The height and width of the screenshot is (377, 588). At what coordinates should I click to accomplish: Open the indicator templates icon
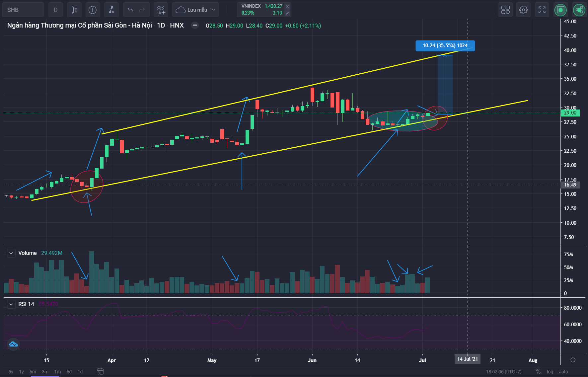click(161, 10)
